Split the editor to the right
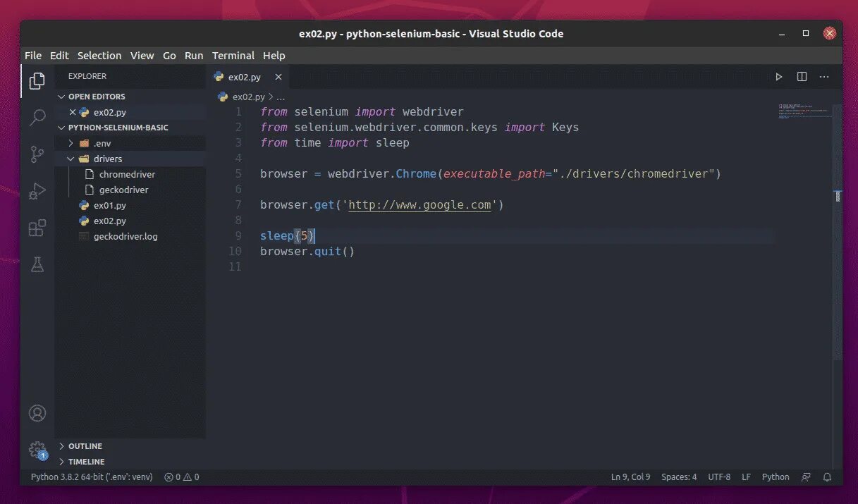Viewport: 858px width, 504px height. [802, 77]
